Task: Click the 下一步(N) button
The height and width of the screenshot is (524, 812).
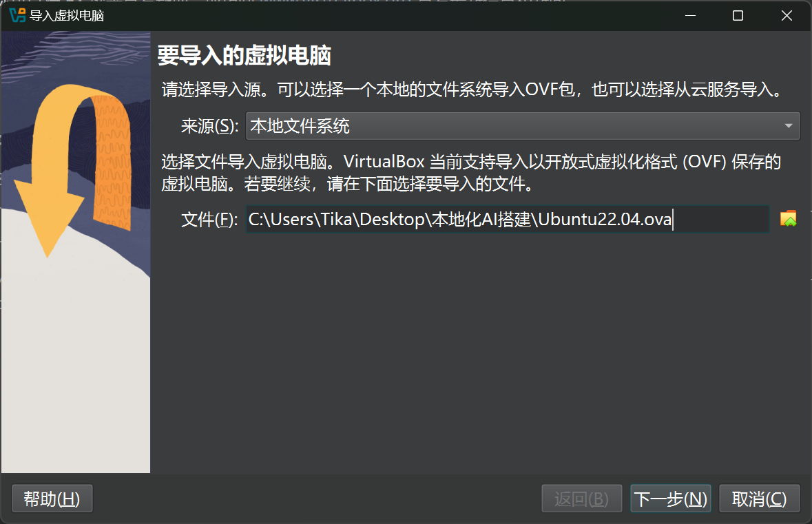Action: (x=670, y=499)
